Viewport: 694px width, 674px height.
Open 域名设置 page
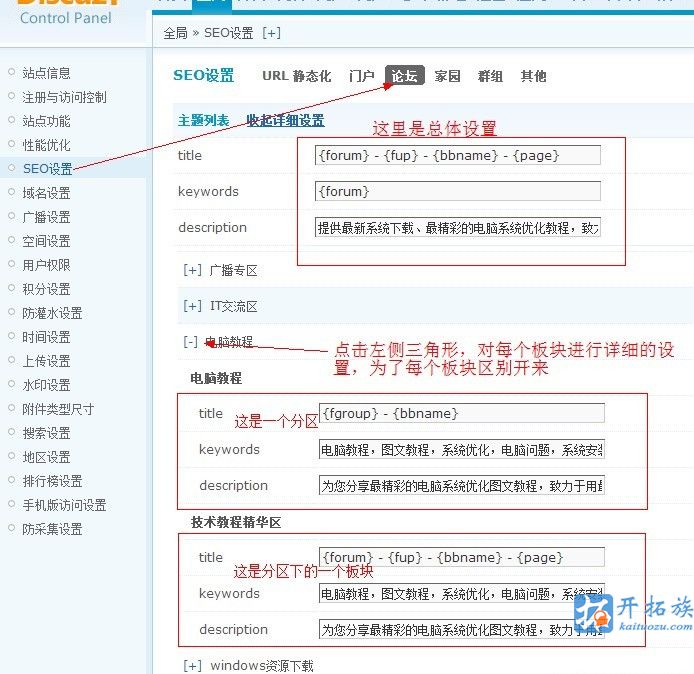(46, 193)
